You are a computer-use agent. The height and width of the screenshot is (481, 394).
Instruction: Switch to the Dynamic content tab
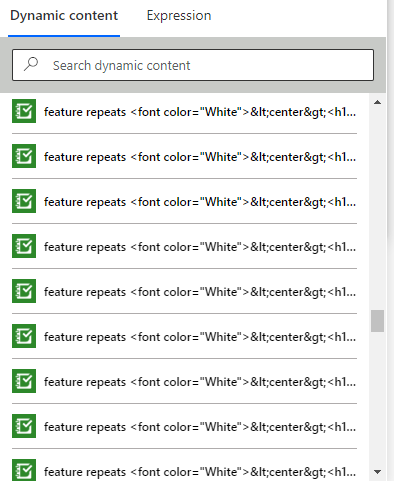(x=64, y=16)
